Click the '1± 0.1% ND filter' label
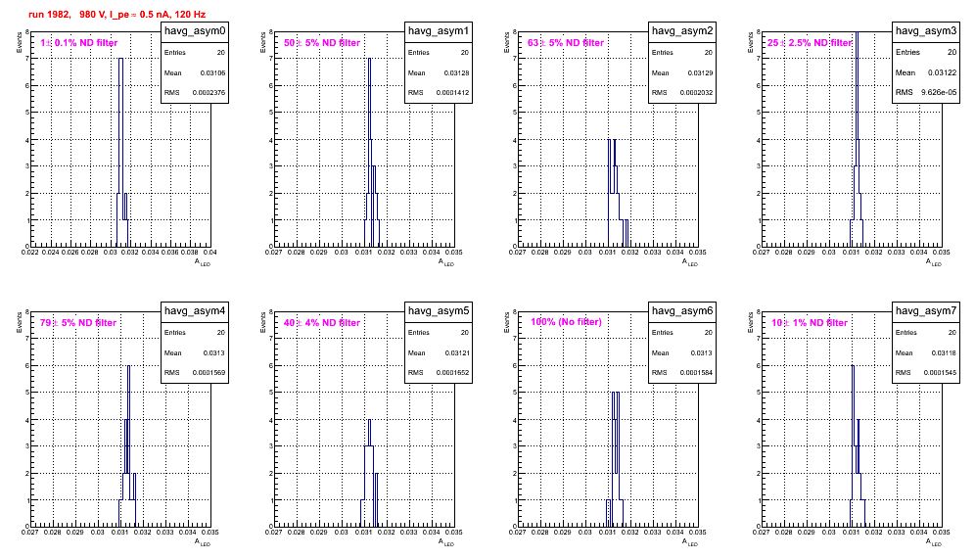The width and height of the screenshot is (975, 560). 79,43
